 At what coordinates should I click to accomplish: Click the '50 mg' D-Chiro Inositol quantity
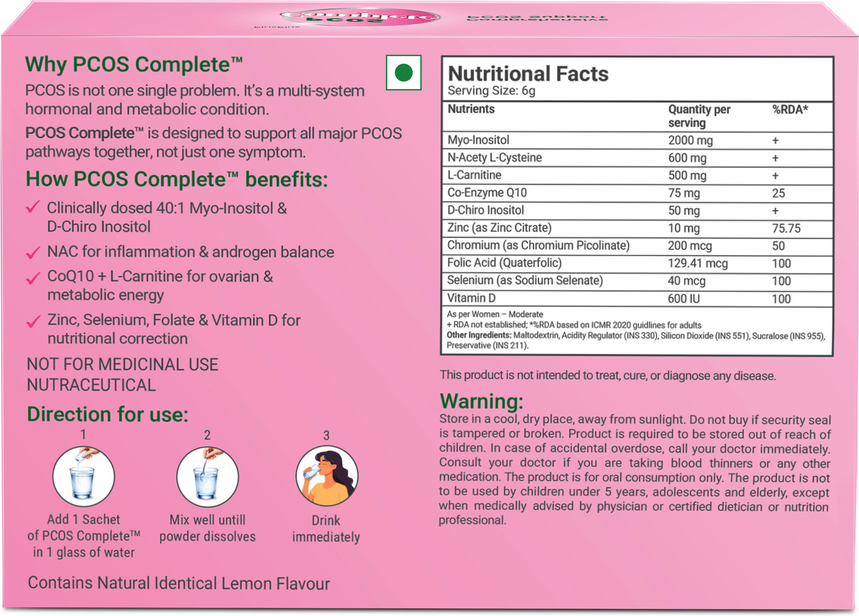(684, 211)
